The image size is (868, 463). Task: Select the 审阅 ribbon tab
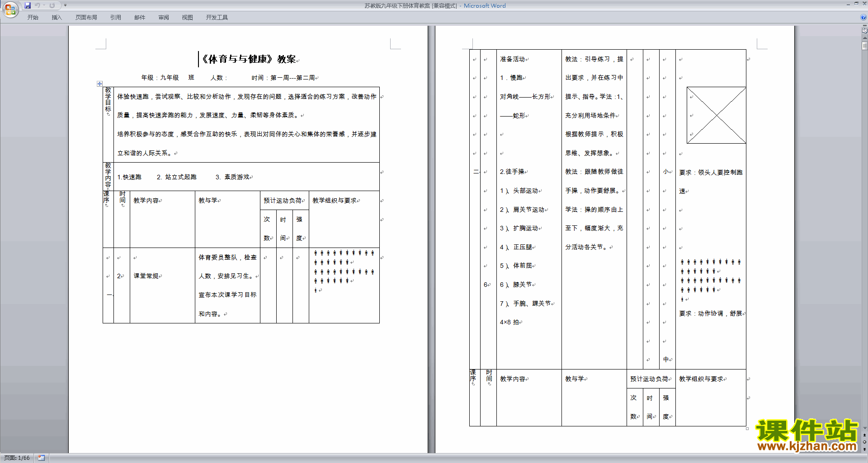click(164, 18)
